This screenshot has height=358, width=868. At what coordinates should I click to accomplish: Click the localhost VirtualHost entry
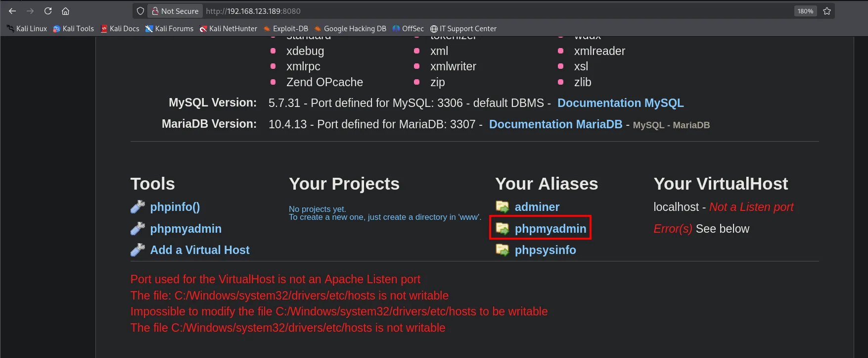(676, 207)
